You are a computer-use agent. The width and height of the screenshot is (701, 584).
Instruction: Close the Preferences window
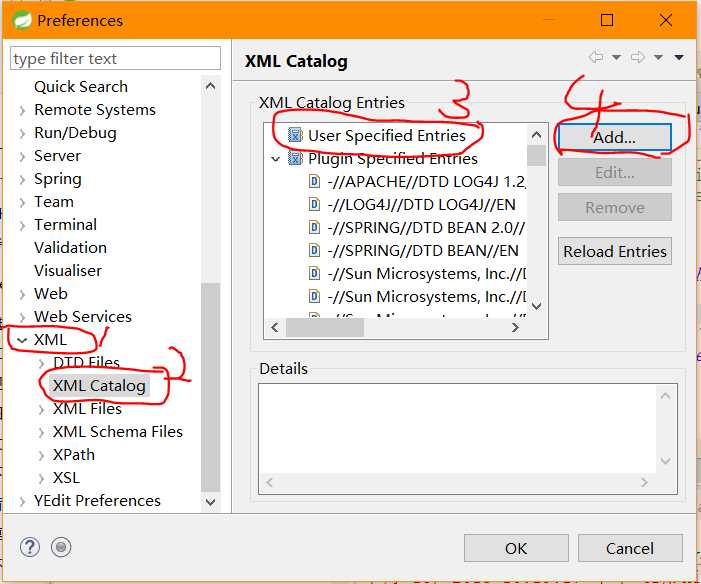pos(666,20)
